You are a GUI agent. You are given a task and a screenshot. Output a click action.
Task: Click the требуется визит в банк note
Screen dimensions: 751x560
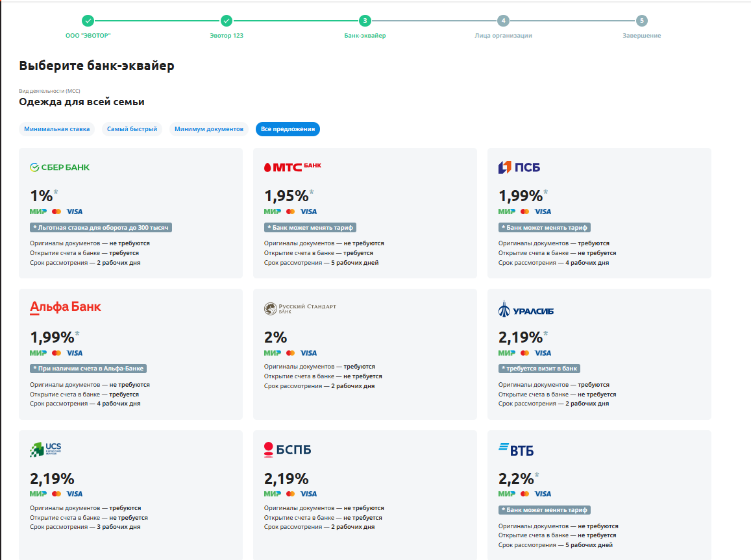(539, 369)
